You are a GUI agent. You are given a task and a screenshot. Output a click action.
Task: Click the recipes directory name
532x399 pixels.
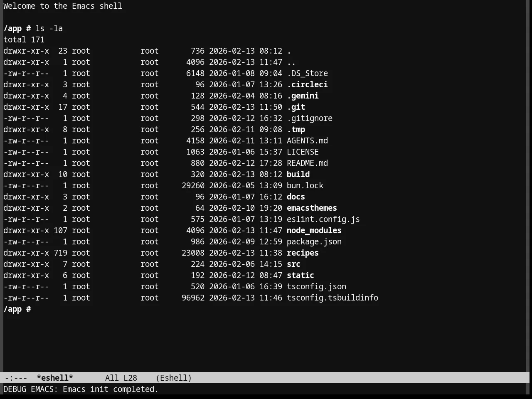(x=303, y=253)
